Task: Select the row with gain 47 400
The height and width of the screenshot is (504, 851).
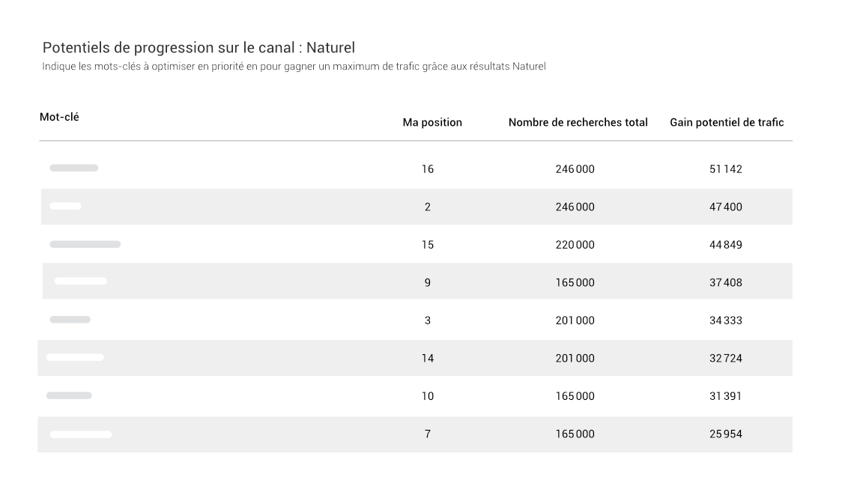Action: coord(417,207)
